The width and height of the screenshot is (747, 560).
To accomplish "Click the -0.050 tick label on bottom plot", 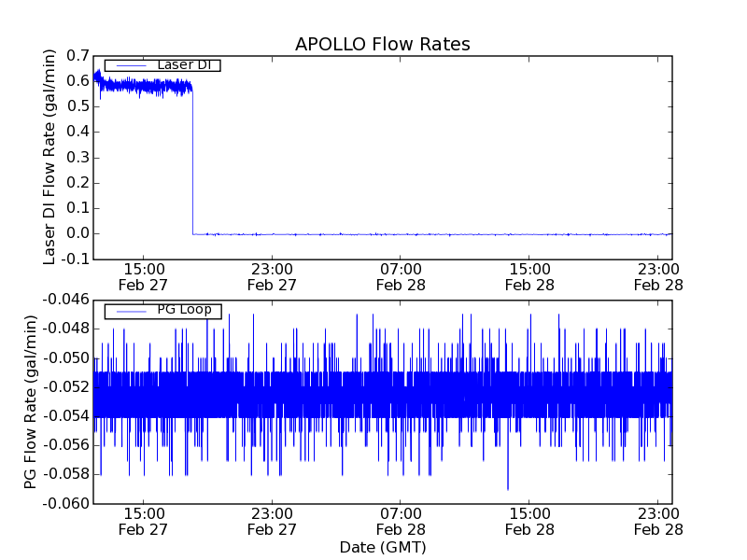I will coord(66,357).
